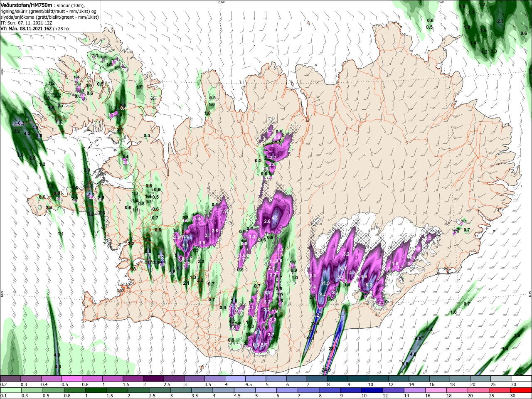Image resolution: width=532 pixels, height=399 pixels.
Task: Click the '9.2' precipitation value on the map
Action: click(x=322, y=294)
